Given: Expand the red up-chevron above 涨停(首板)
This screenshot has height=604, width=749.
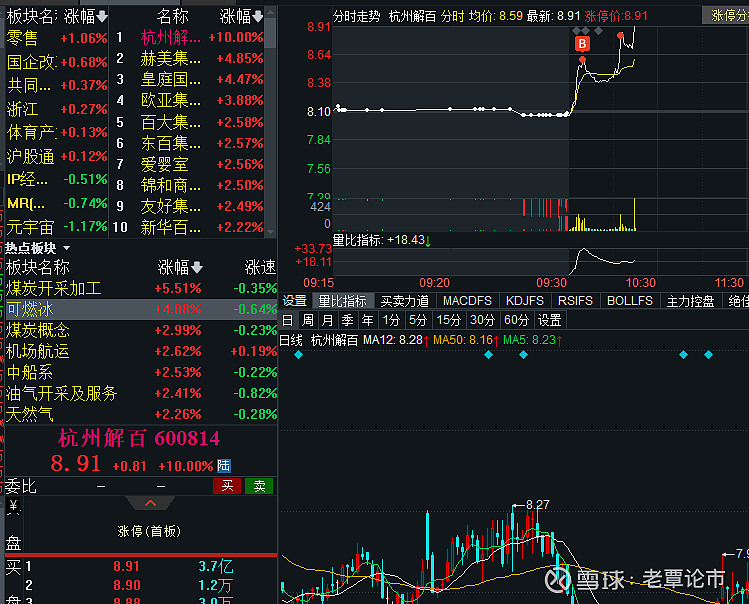Looking at the screenshot, I should 150,503.
